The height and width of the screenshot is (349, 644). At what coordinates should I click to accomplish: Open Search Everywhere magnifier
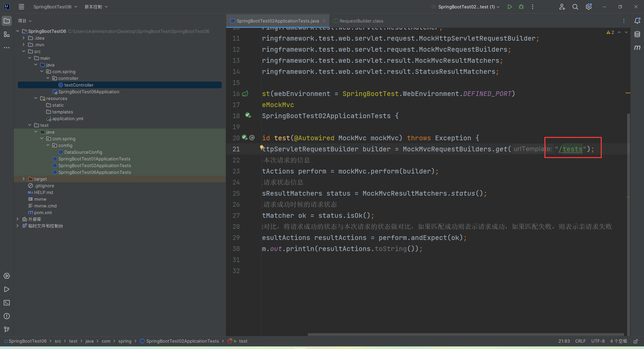(575, 7)
